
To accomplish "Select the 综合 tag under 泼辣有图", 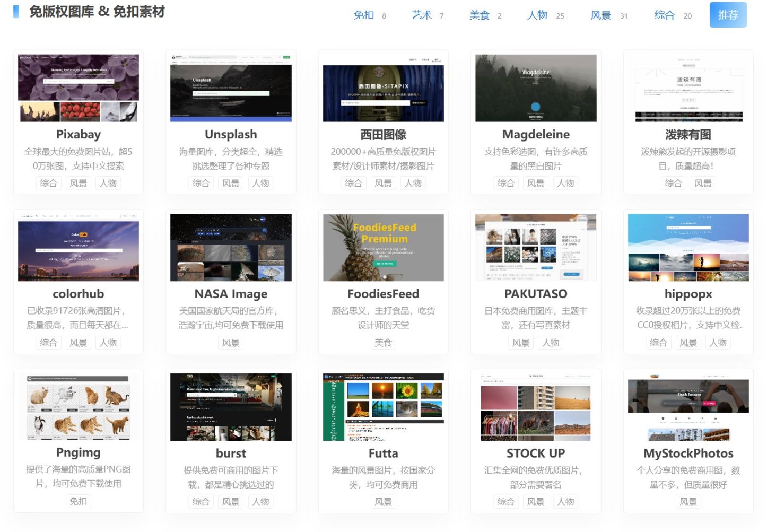I will pos(674,183).
